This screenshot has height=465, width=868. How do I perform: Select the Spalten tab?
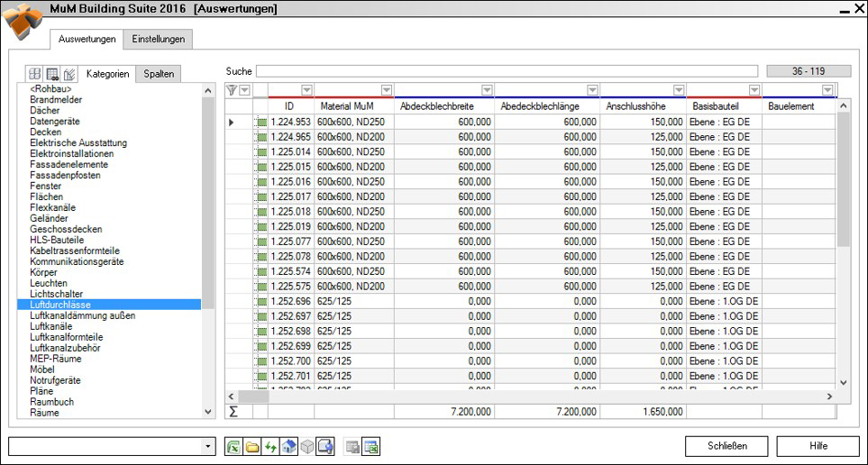click(159, 74)
